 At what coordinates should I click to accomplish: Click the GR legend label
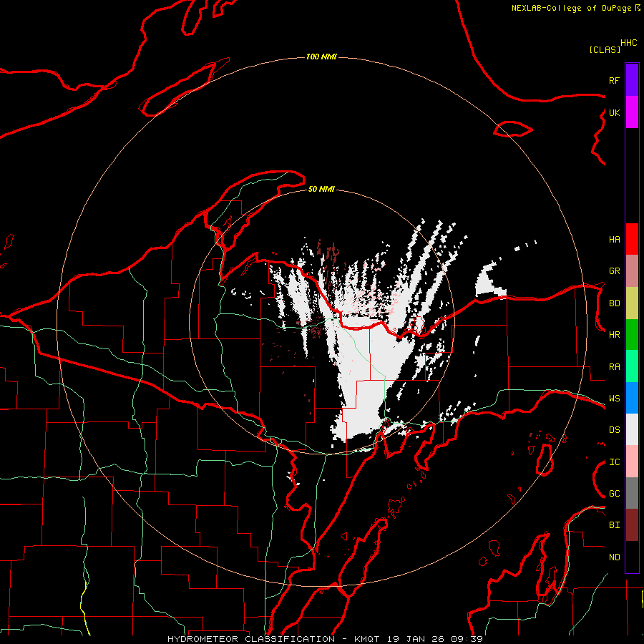click(x=614, y=271)
